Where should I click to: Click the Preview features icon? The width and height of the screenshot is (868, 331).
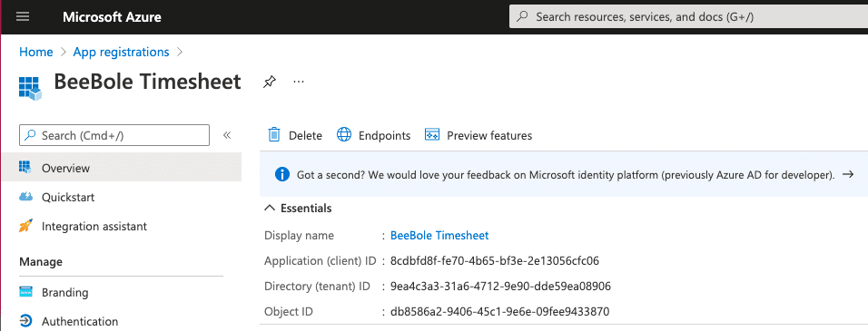[432, 135]
